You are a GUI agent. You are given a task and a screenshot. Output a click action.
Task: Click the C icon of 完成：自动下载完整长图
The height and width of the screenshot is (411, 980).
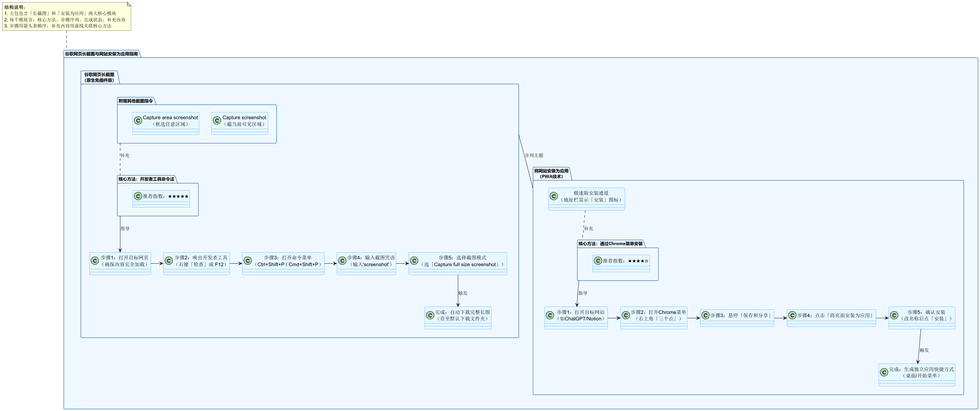point(430,315)
